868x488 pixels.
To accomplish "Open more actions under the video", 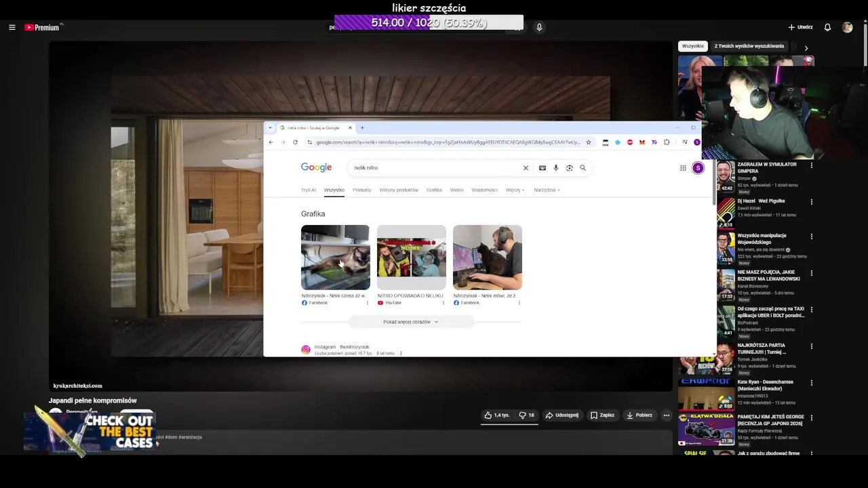I will pos(667,415).
